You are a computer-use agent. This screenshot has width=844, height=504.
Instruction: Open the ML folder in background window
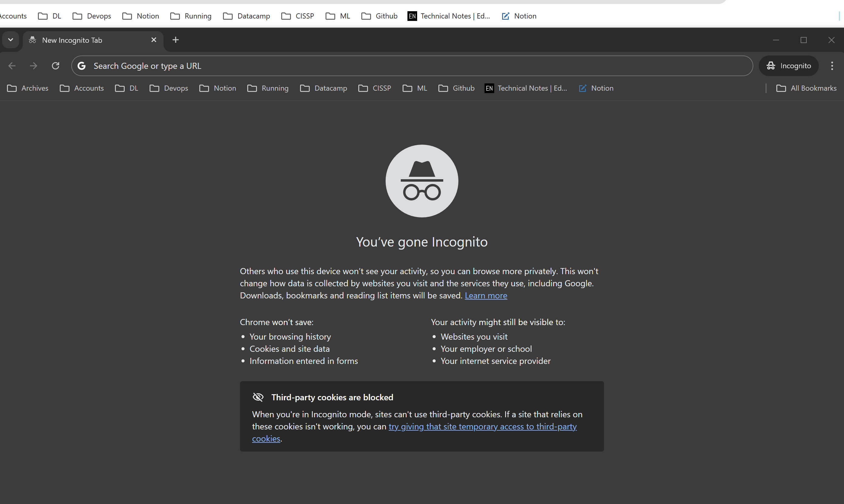(x=338, y=16)
